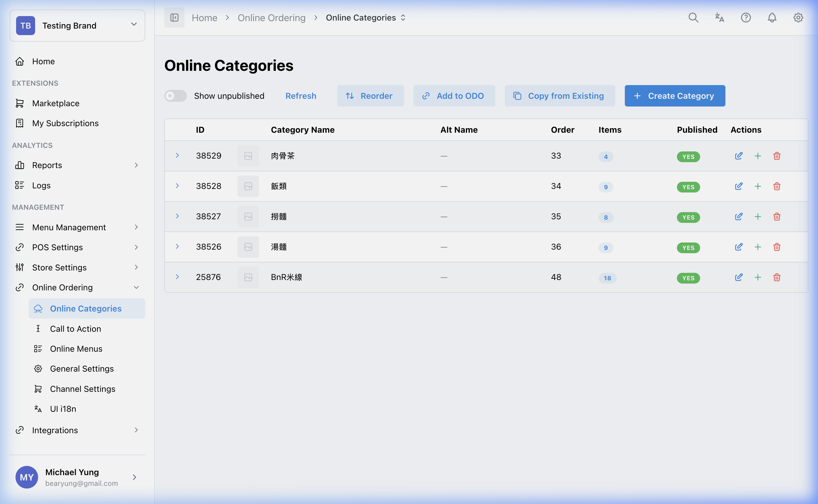This screenshot has width=818, height=504.
Task: Open the 飯類 category image thumbnail
Action: pos(248,186)
